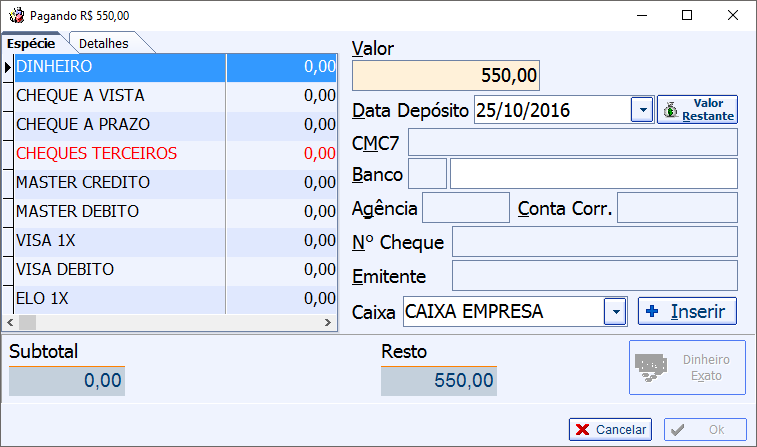This screenshot has width=757, height=447.
Task: Select the MASTER CREDITO payment type
Action: (176, 182)
